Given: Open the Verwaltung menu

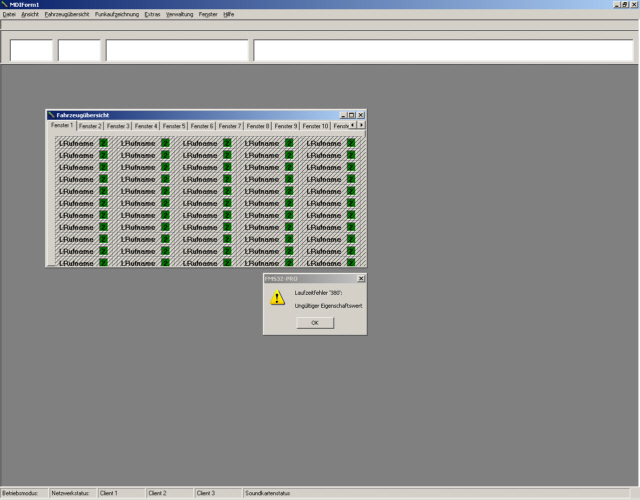Looking at the screenshot, I should pyautogui.click(x=179, y=15).
